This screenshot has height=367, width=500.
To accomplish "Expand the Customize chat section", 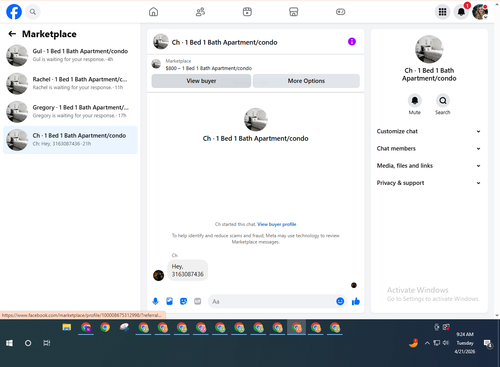I will coord(429,131).
